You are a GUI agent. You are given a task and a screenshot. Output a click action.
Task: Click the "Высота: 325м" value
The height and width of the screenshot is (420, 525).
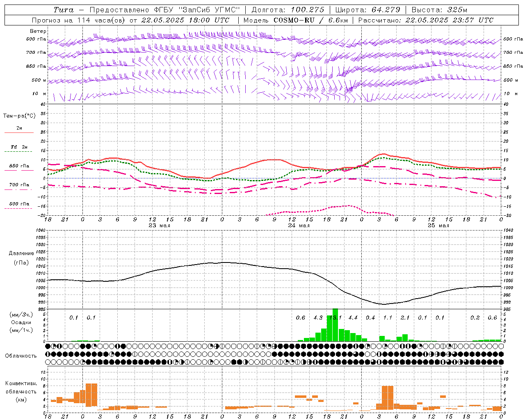pos(439,10)
